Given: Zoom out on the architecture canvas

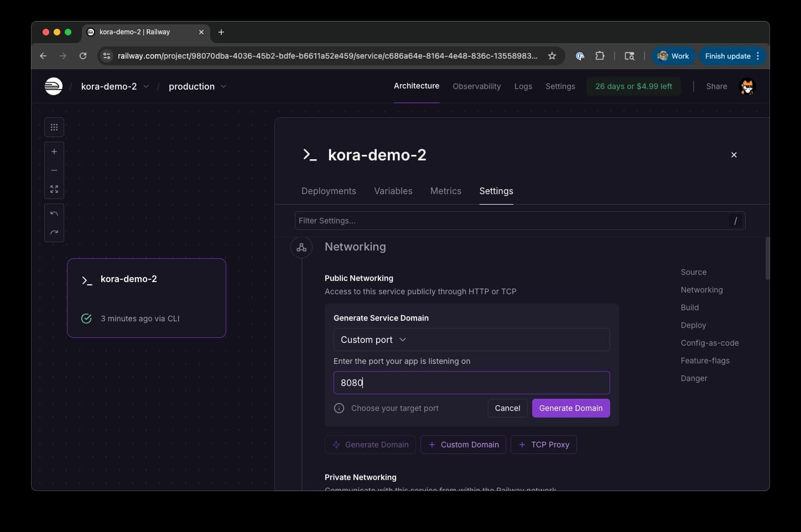Looking at the screenshot, I should tap(54, 170).
